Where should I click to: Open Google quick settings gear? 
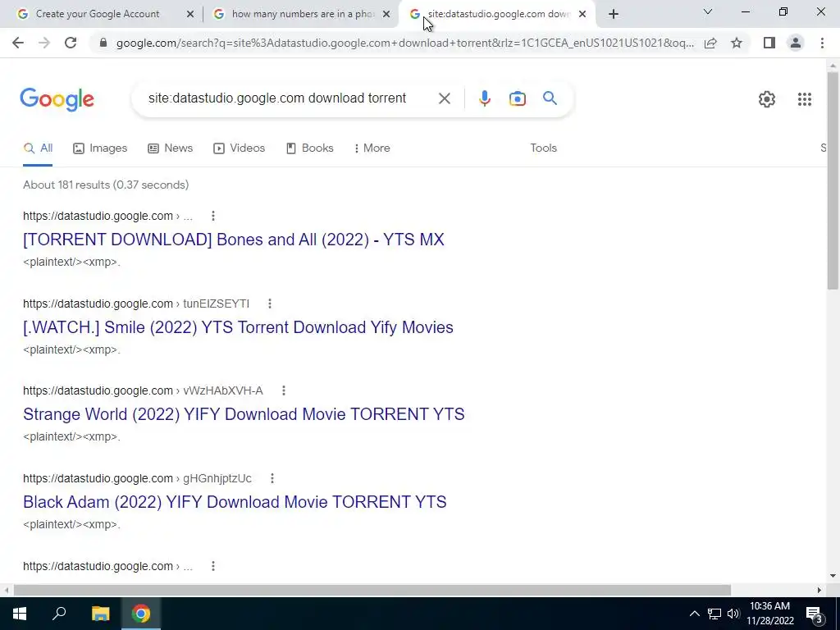click(x=767, y=99)
